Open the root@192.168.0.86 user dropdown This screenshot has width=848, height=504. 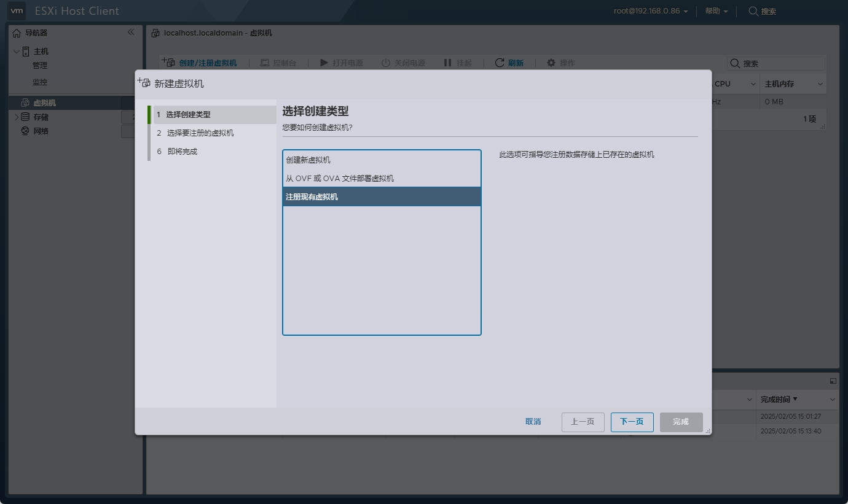tap(651, 11)
